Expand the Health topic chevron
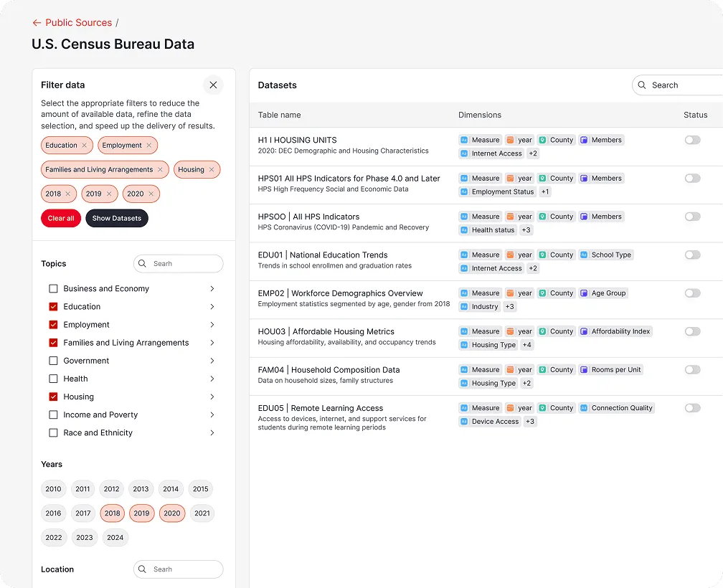 coord(212,379)
